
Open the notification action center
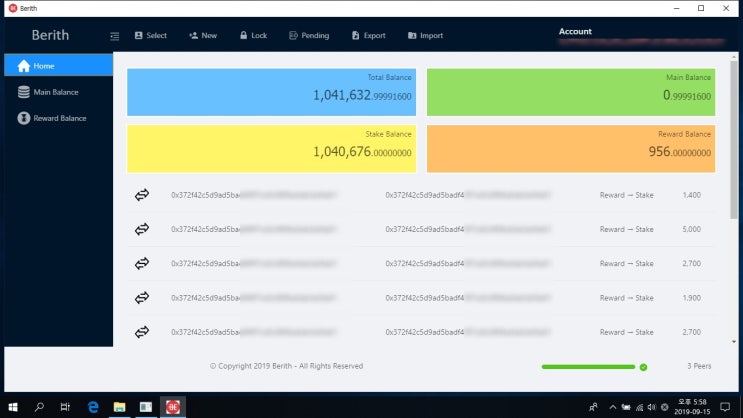click(725, 407)
